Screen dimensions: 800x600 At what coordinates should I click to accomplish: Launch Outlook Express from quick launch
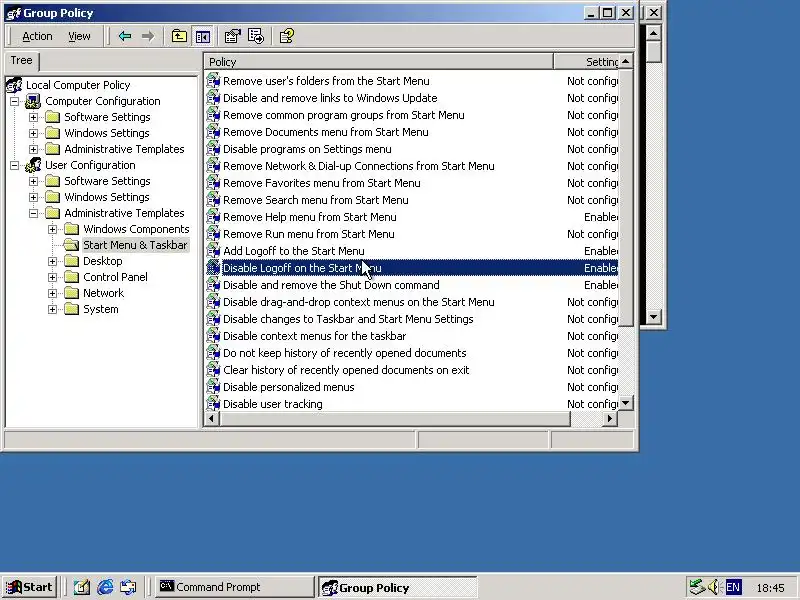(129, 587)
